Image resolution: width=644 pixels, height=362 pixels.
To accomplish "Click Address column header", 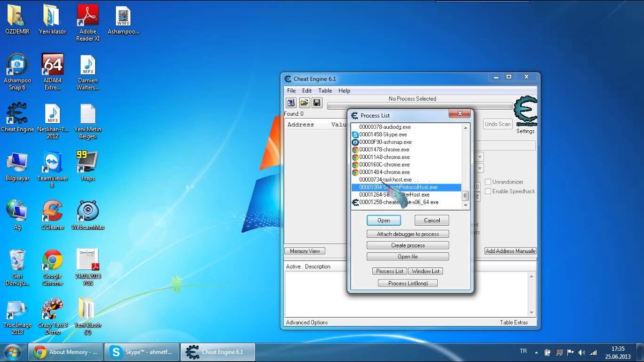I will 301,125.
